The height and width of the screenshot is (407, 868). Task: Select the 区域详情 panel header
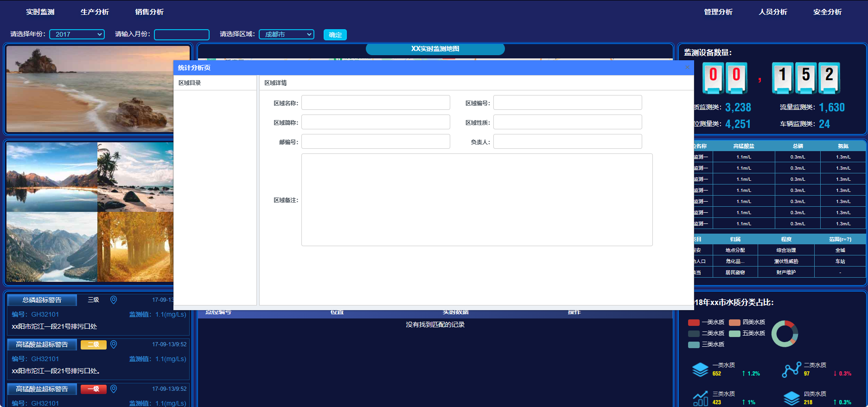476,83
